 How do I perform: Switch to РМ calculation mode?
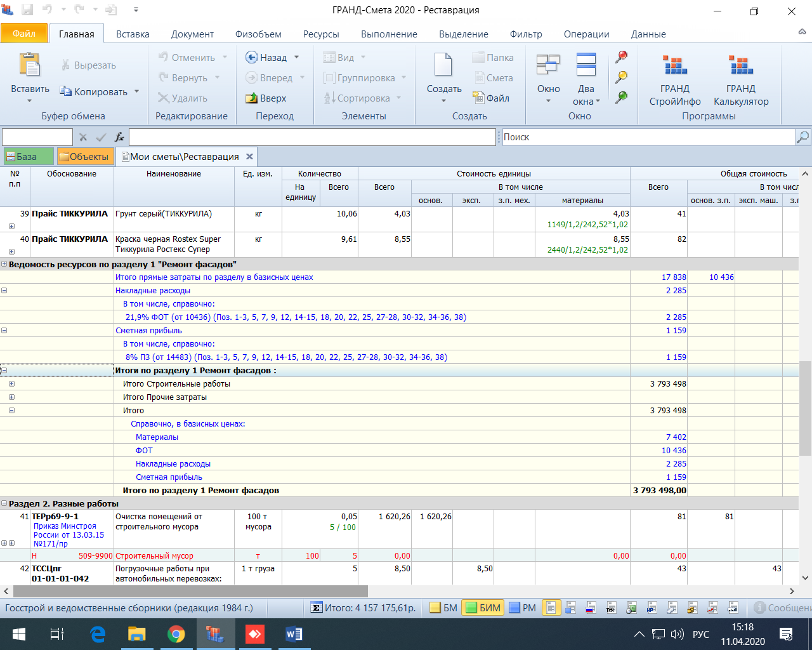pyautogui.click(x=523, y=608)
